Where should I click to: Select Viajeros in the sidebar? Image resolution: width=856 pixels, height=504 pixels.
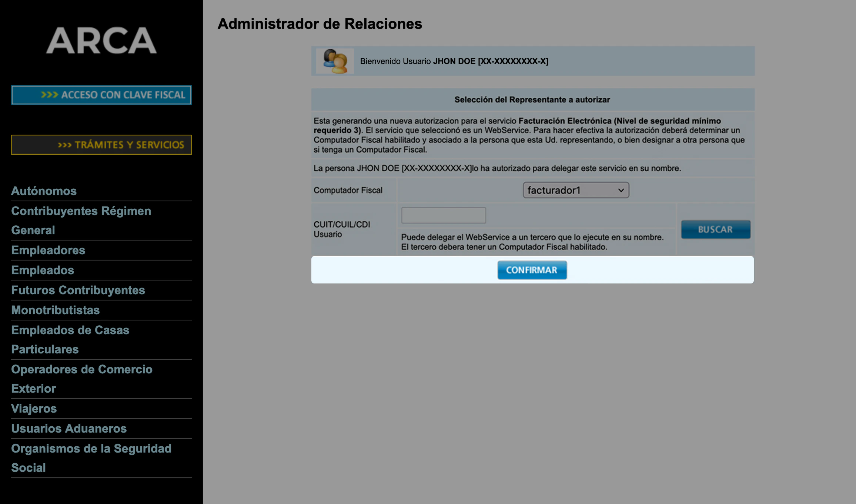coord(34,409)
